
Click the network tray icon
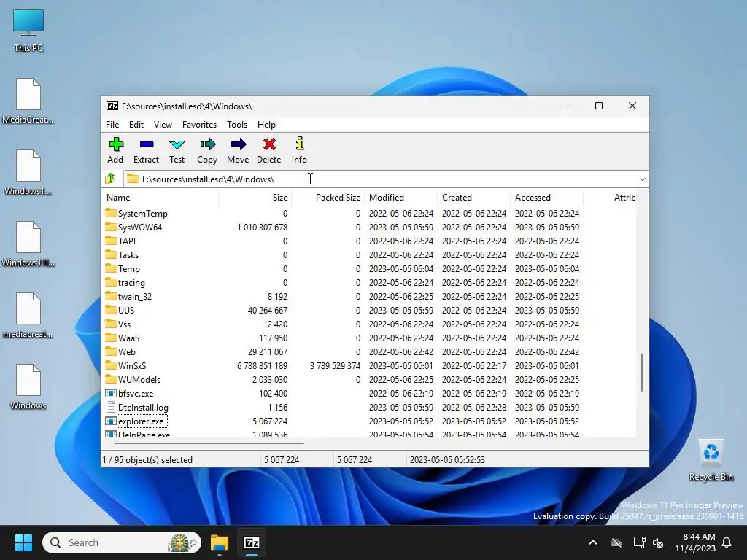pos(639,542)
